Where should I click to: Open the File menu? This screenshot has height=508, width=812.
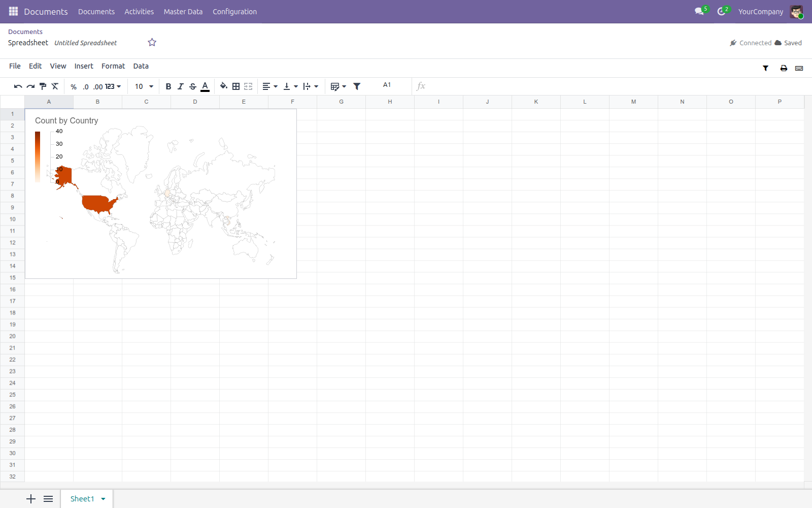tap(15, 66)
